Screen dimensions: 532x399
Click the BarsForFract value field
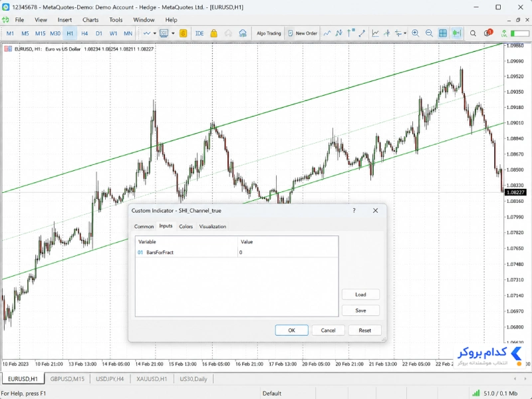coord(288,252)
